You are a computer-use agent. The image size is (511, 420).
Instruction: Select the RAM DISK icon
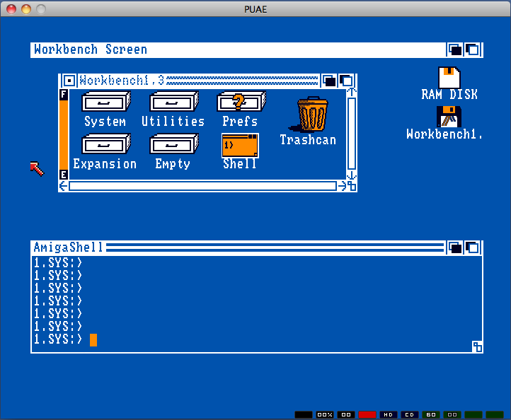pyautogui.click(x=449, y=78)
